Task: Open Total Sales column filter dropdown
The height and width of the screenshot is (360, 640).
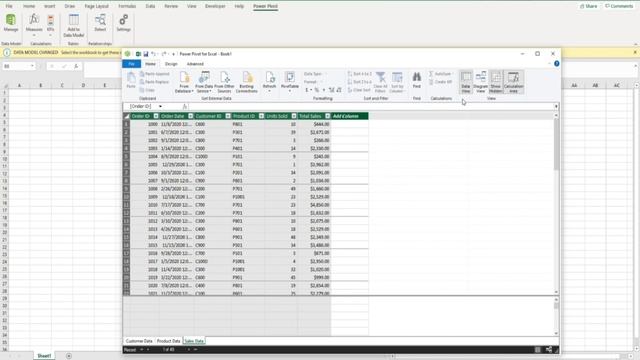Action: point(327,116)
